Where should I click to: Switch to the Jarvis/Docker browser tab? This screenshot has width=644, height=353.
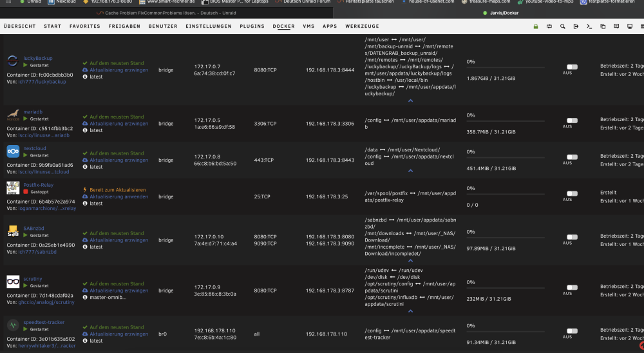501,13
